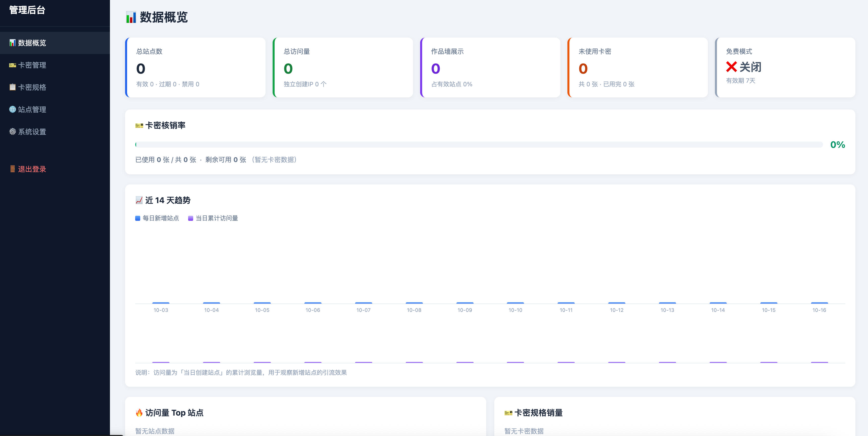868x436 pixels.
Task: Click the 10-16 date label on chart axis
Action: pyautogui.click(x=819, y=310)
